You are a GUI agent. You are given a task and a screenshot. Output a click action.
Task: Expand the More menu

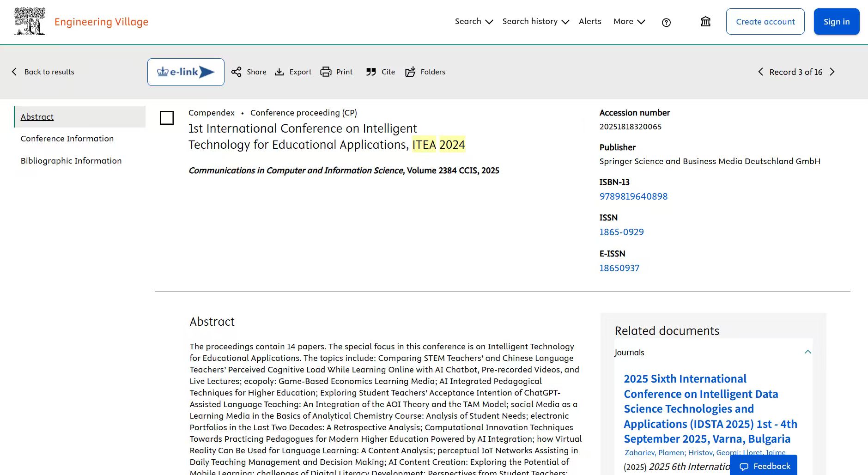pos(629,22)
